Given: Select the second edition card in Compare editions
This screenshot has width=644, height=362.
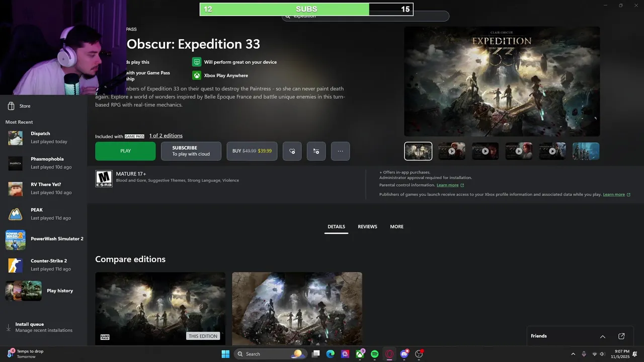Looking at the screenshot, I should pos(297,308).
